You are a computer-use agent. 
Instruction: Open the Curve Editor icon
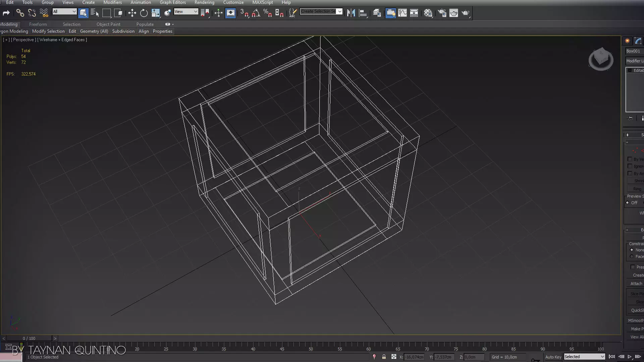(402, 13)
